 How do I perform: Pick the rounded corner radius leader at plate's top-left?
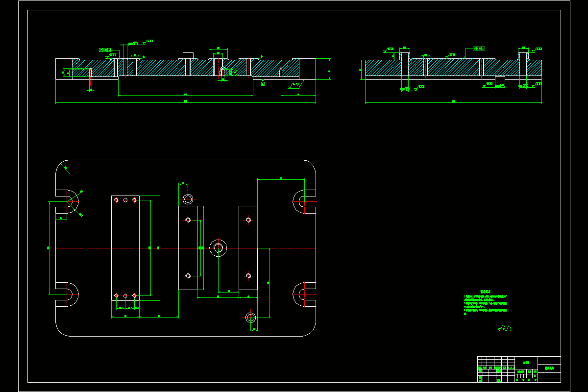pos(66,170)
